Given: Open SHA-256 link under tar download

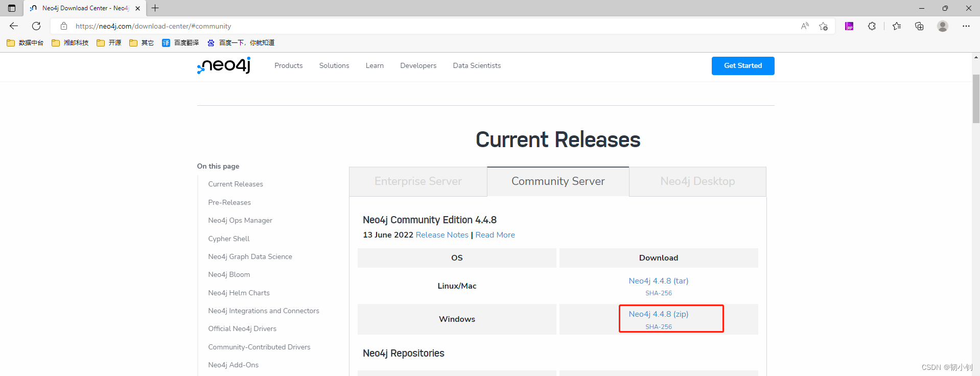Looking at the screenshot, I should 659,293.
